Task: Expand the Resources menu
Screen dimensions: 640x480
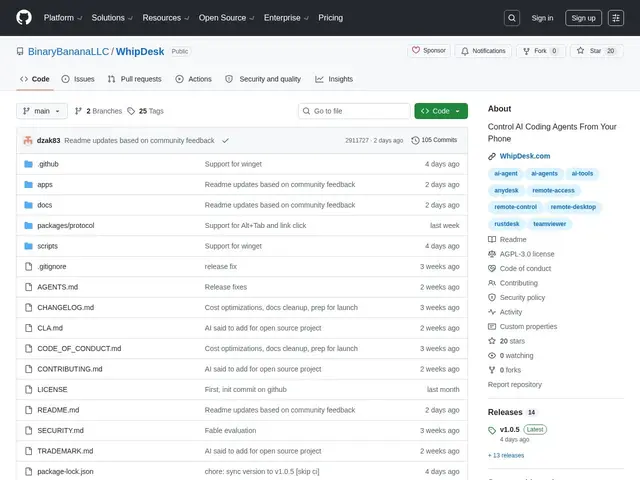Action: pyautogui.click(x=165, y=18)
